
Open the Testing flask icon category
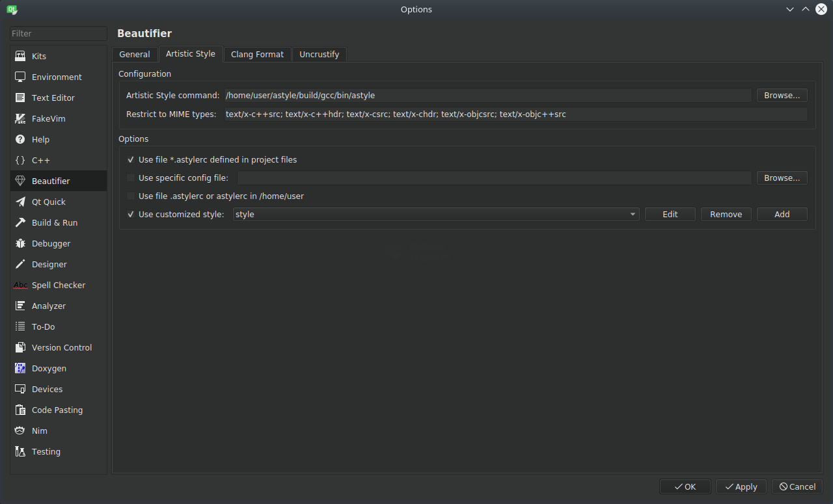coord(20,452)
